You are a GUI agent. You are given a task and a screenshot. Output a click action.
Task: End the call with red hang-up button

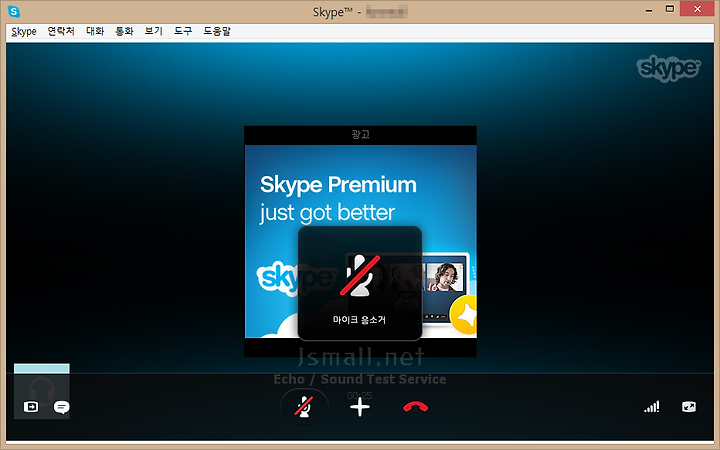pos(415,407)
